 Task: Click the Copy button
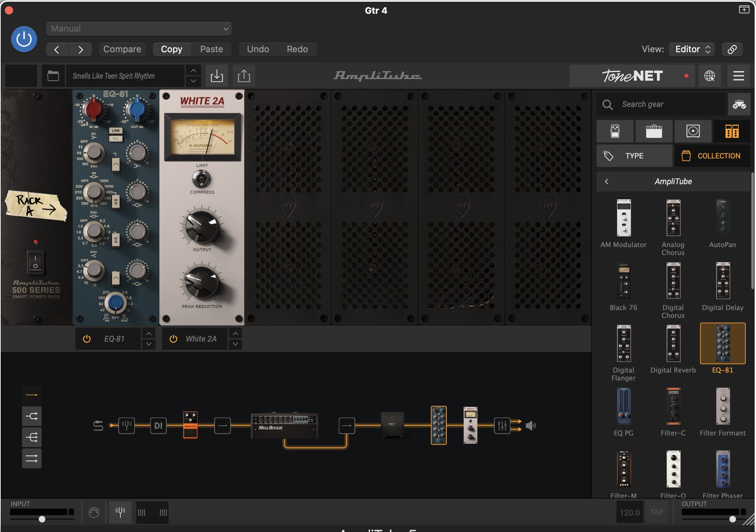[172, 49]
